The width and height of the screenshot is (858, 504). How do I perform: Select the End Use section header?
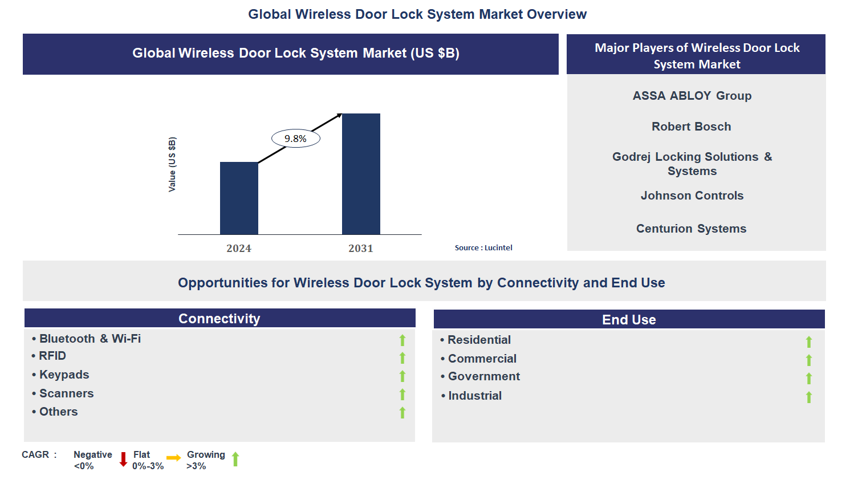(629, 320)
